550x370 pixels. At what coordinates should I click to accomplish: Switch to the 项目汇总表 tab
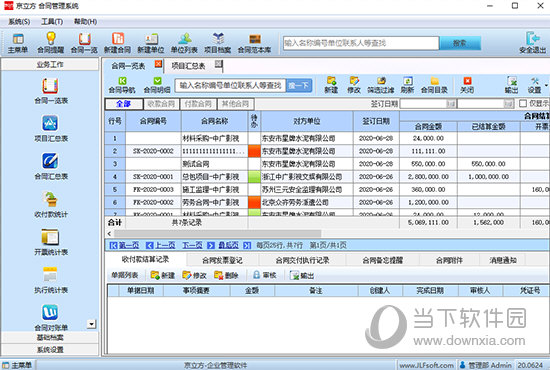pos(189,66)
